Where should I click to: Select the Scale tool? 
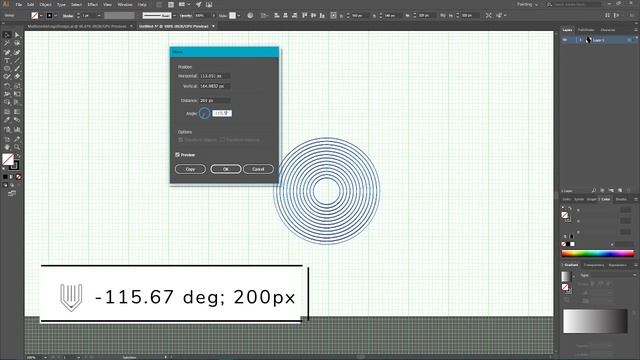tap(17, 86)
